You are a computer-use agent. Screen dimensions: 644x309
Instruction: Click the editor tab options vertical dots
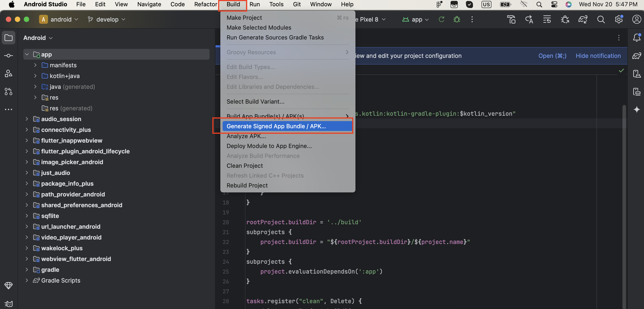[x=619, y=38]
